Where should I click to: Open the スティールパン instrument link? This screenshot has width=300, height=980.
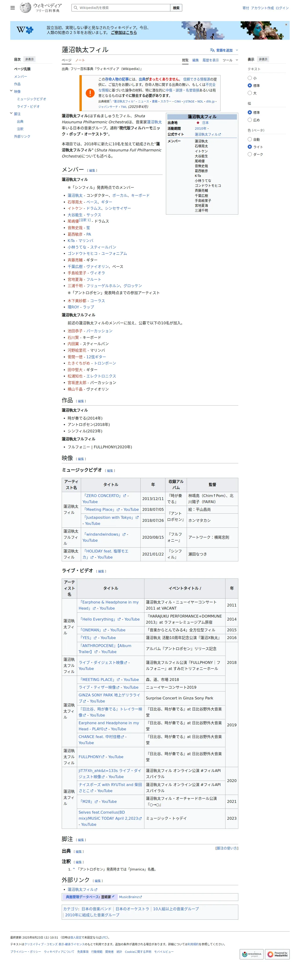click(x=103, y=247)
